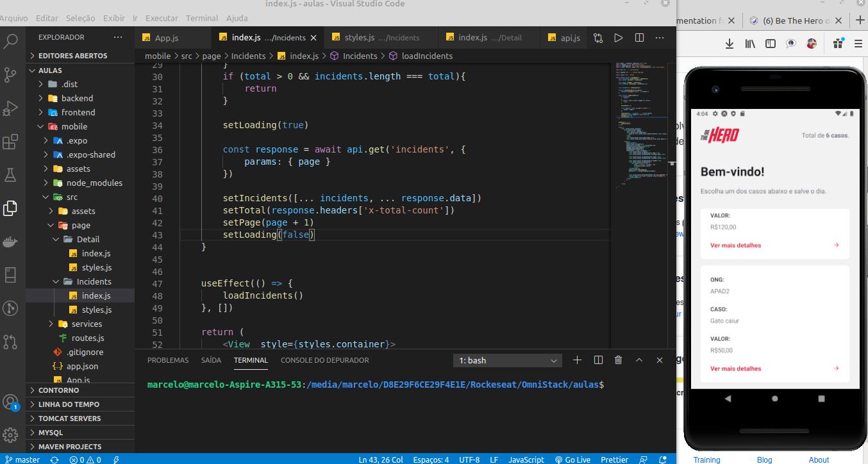Click the Blog link in browser
The image size is (868, 464).
pyautogui.click(x=764, y=460)
